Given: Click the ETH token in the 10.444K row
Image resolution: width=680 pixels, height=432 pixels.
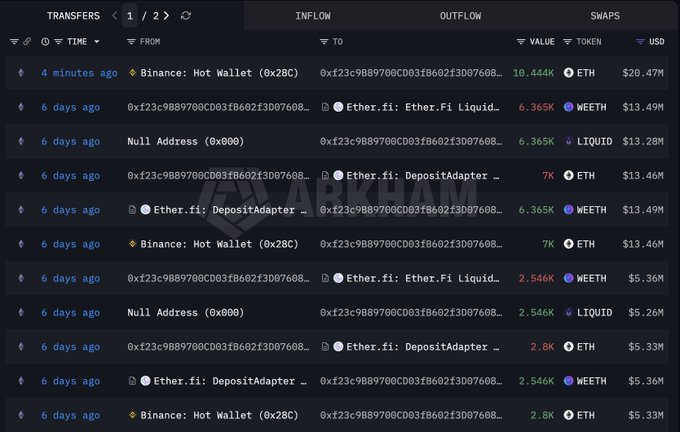Looking at the screenshot, I should [x=585, y=73].
